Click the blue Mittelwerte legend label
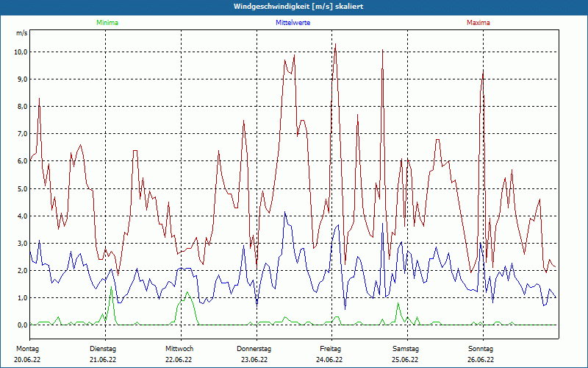The image size is (588, 368). point(293,23)
